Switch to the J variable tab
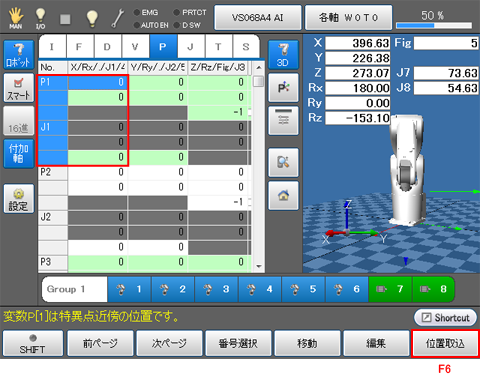The image size is (480, 375). (191, 47)
